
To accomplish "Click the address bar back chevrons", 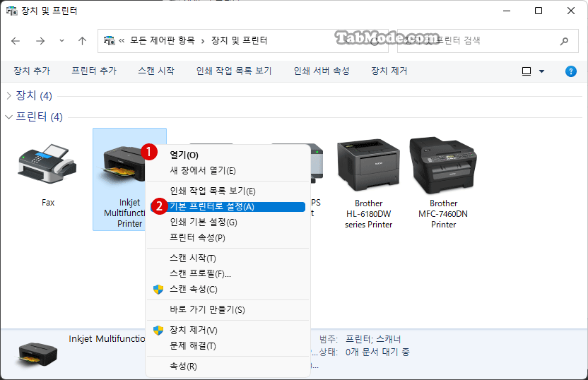I will tap(122, 40).
